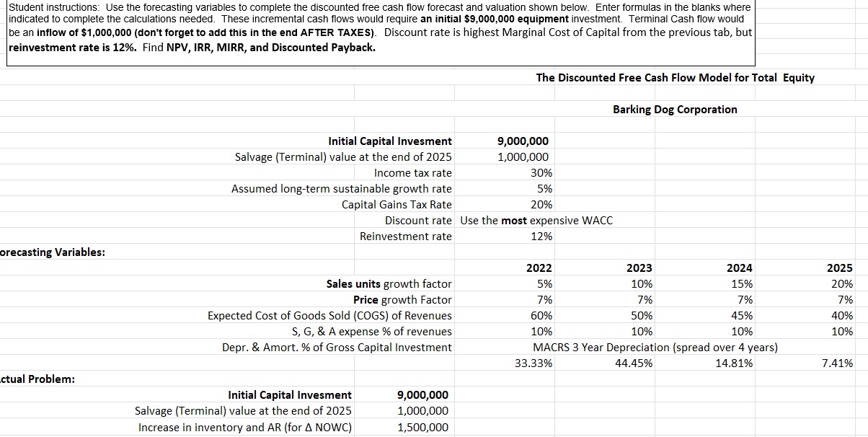Click the 5% long-term growth rate value
The width and height of the screenshot is (868, 437).
(544, 188)
